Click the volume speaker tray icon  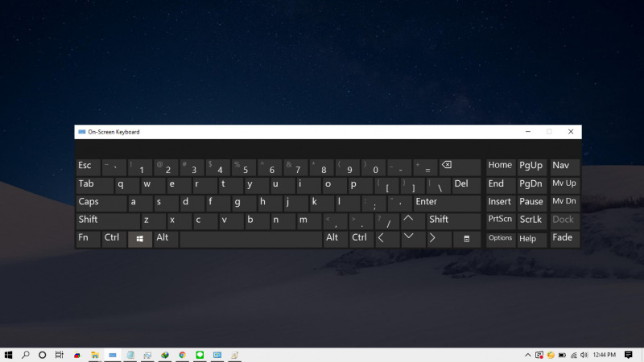[584, 355]
